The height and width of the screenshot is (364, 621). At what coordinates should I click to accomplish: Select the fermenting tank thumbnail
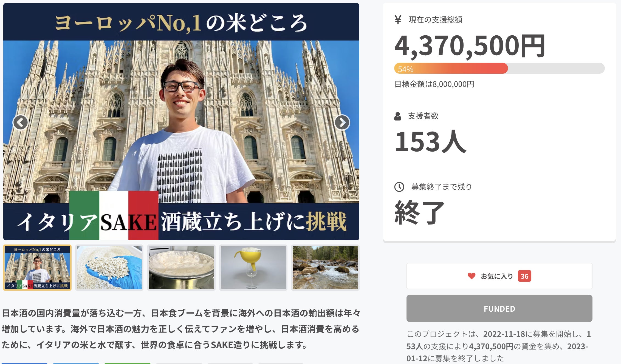point(181,268)
